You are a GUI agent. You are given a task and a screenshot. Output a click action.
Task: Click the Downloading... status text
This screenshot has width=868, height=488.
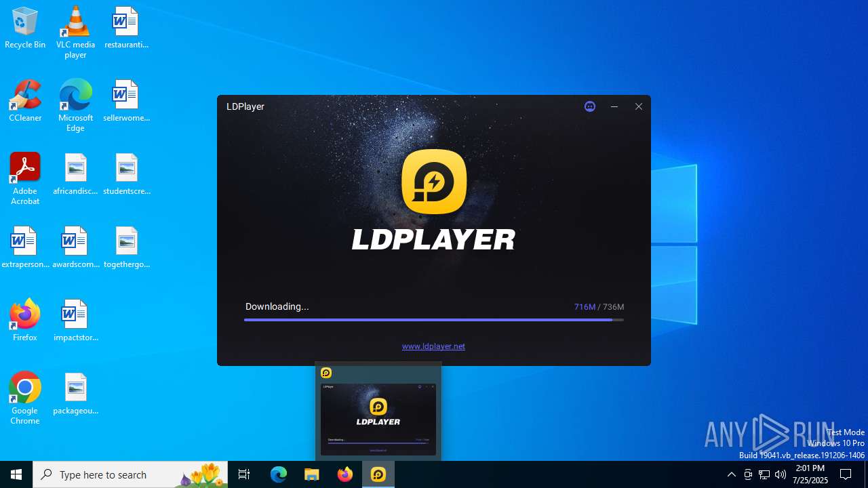[x=277, y=306]
